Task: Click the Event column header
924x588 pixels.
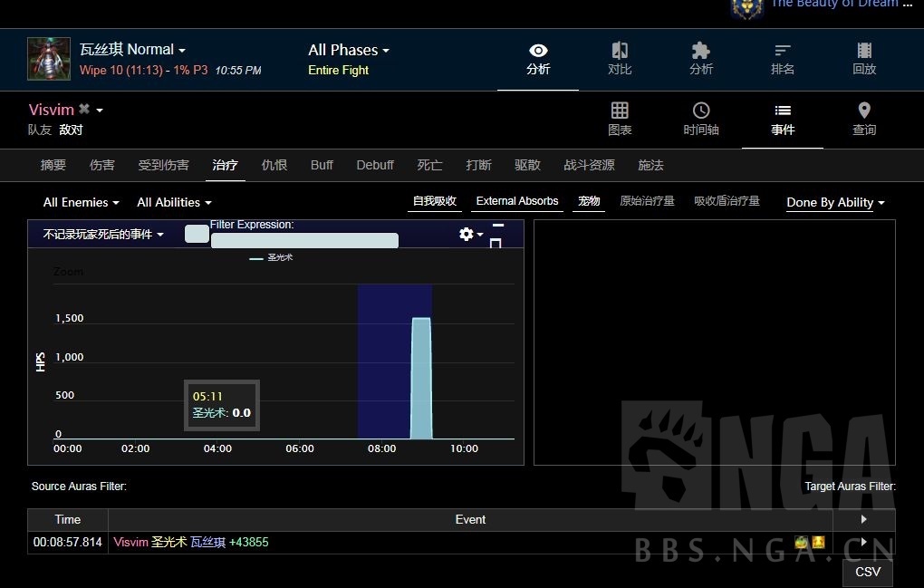Action: tap(470, 520)
